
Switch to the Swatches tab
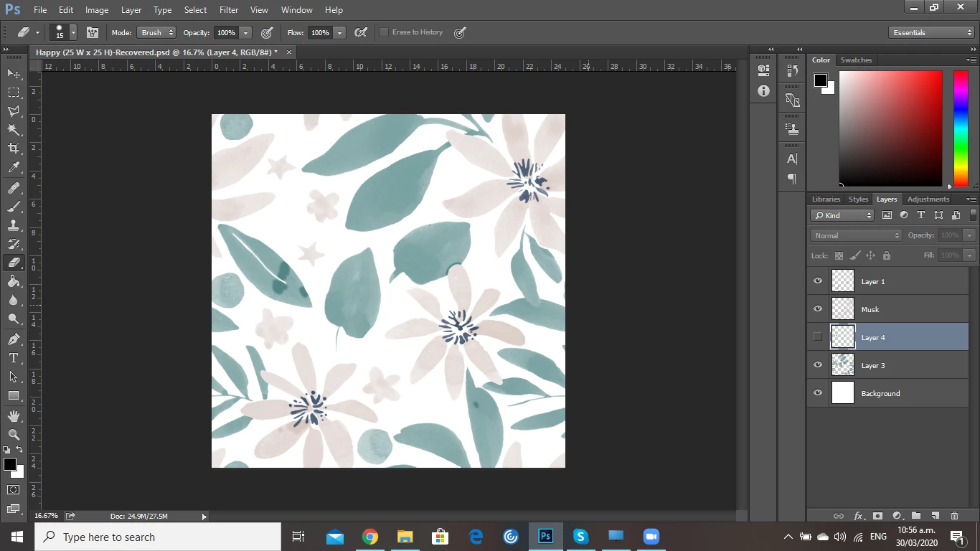[x=856, y=60]
